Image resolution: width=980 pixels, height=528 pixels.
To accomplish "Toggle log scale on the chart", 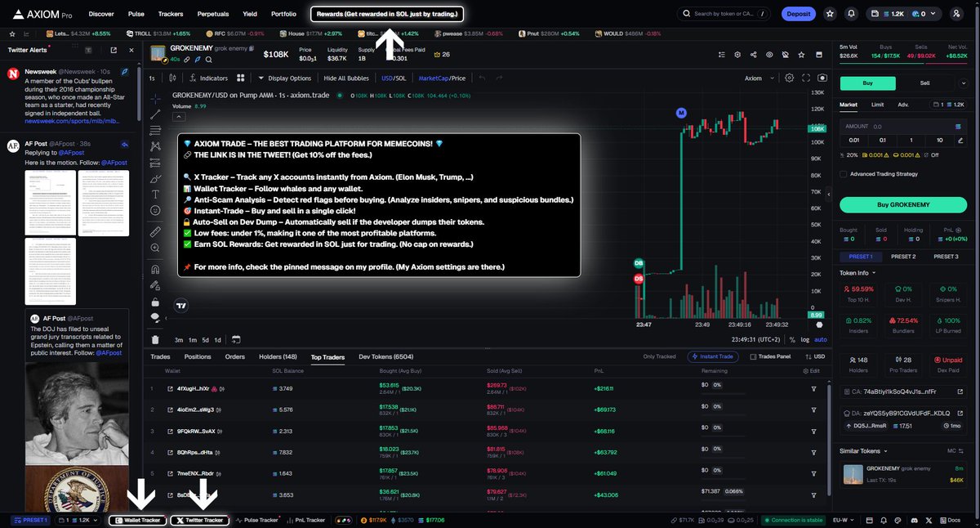I will point(806,339).
